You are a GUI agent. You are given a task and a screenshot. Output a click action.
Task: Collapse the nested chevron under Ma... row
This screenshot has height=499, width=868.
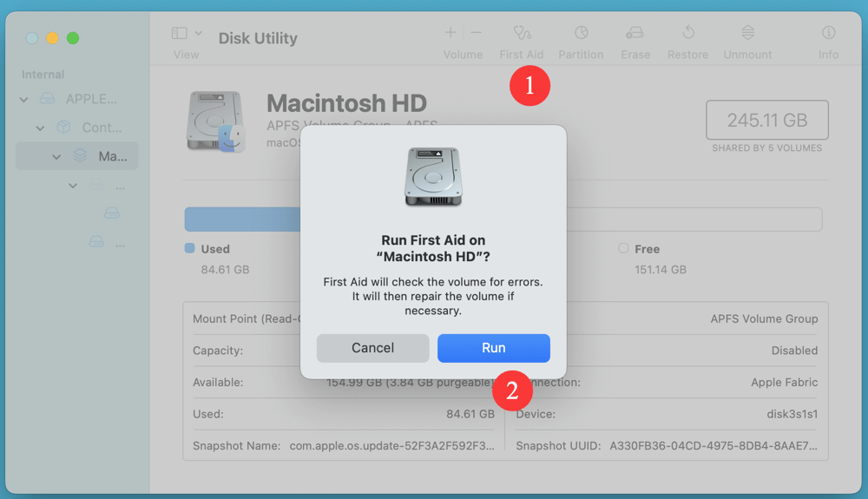click(73, 186)
